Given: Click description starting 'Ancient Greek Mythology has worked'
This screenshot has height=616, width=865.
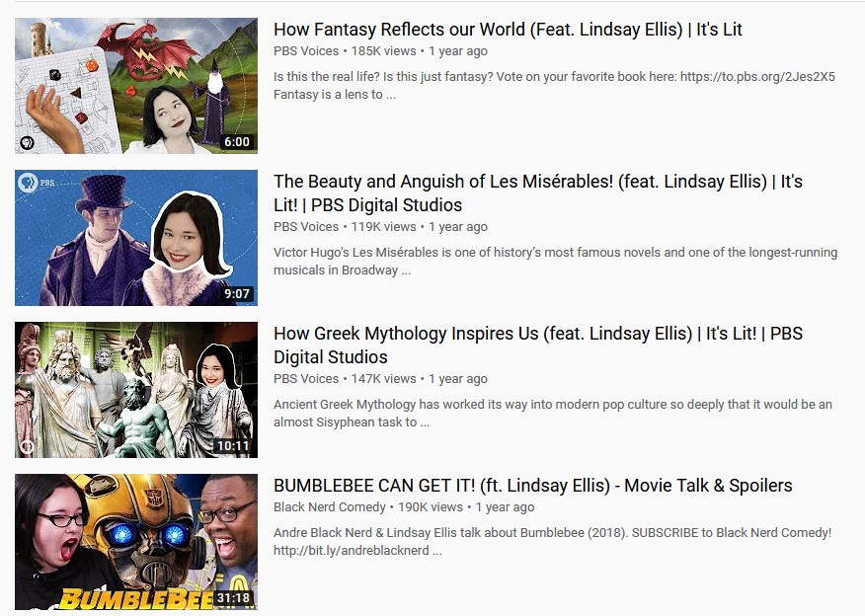Looking at the screenshot, I should tap(553, 413).
